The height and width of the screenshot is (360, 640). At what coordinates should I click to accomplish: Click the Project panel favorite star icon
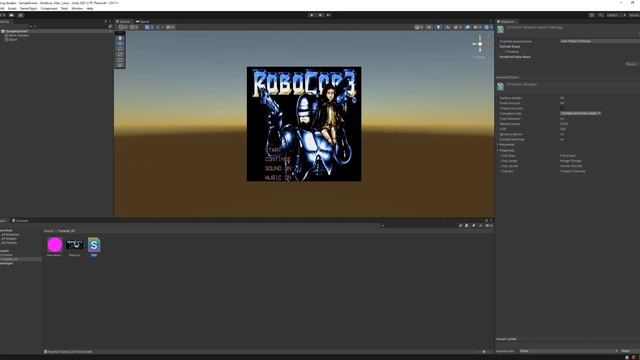(480, 225)
